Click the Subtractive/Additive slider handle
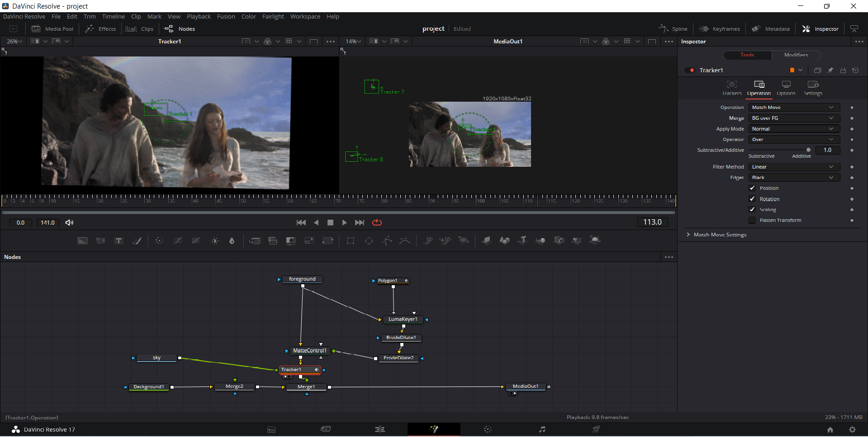Image resolution: width=868 pixels, height=437 pixels. click(x=808, y=150)
